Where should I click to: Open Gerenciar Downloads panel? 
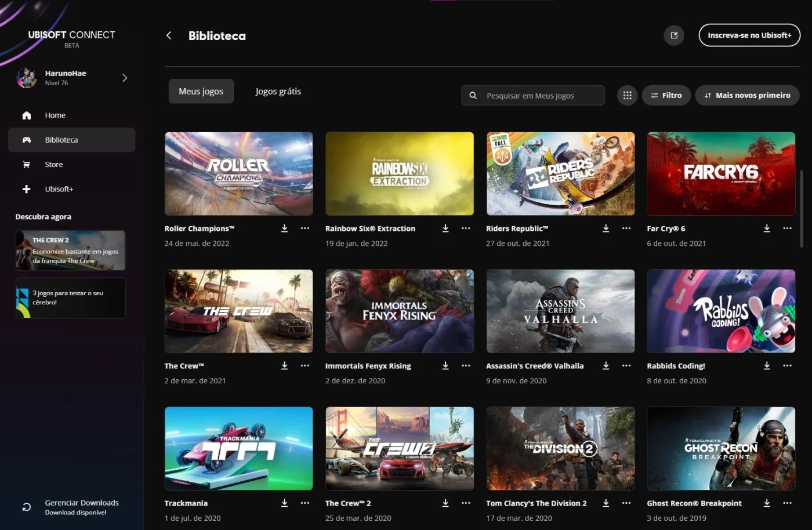click(71, 507)
